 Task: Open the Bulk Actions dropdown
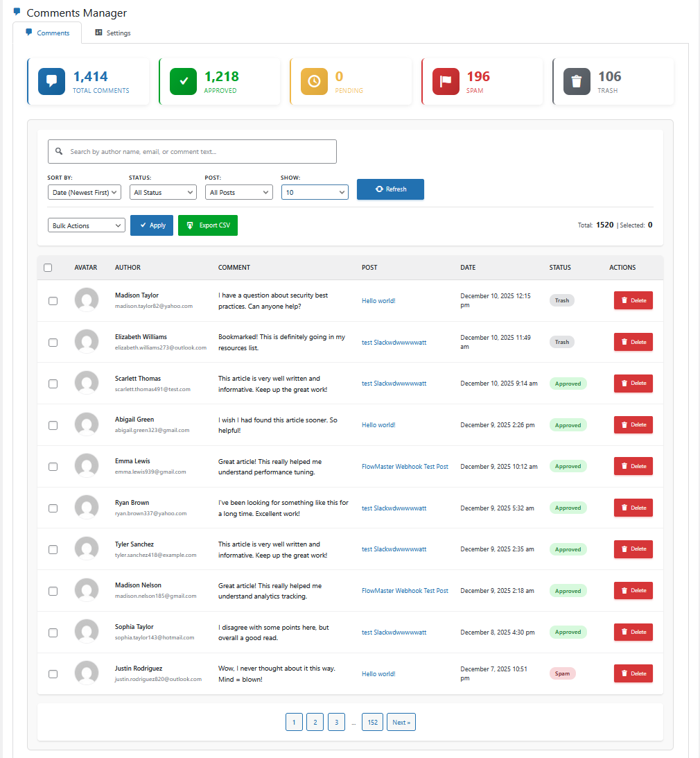(86, 225)
